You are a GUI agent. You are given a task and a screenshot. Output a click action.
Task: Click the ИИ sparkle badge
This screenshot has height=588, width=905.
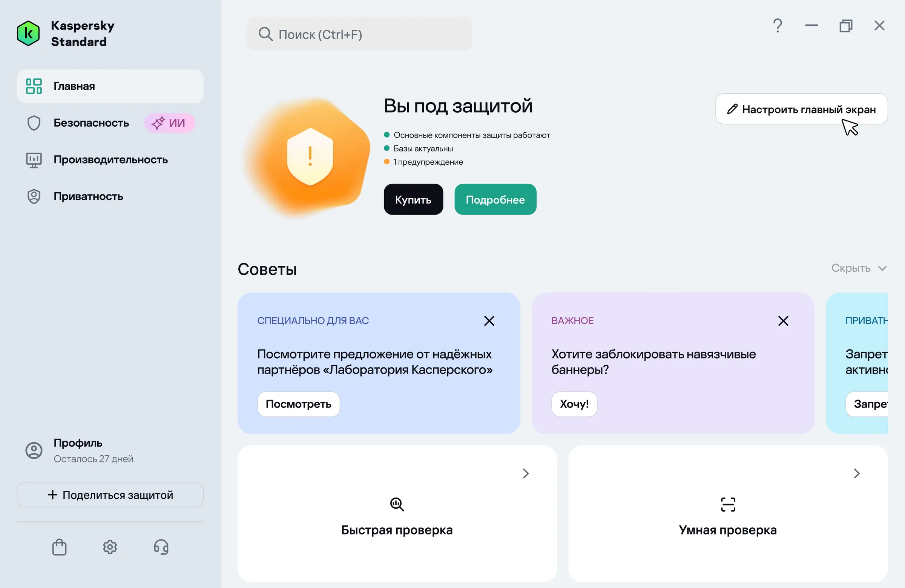tap(169, 123)
